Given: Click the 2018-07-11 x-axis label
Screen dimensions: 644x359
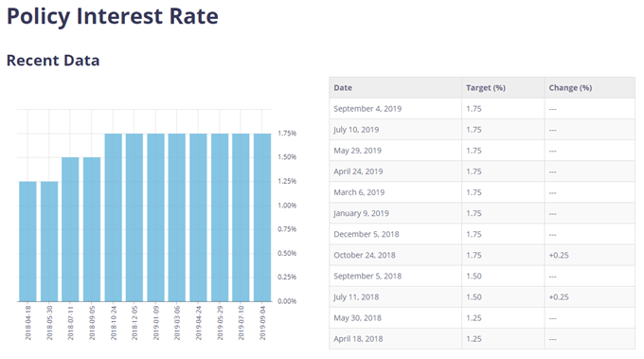Looking at the screenshot, I should [x=70, y=323].
